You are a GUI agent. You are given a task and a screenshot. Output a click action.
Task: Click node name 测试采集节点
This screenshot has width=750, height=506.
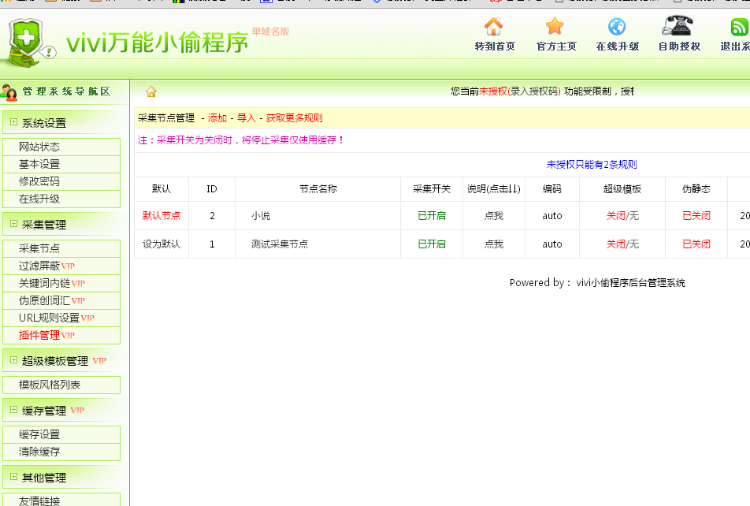279,244
